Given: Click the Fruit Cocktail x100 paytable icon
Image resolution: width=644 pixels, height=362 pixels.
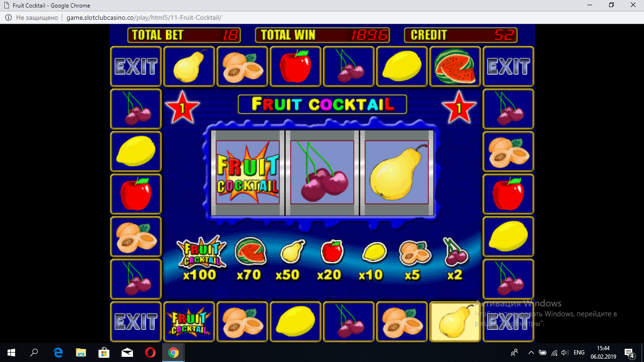Looking at the screenshot, I should tap(201, 251).
